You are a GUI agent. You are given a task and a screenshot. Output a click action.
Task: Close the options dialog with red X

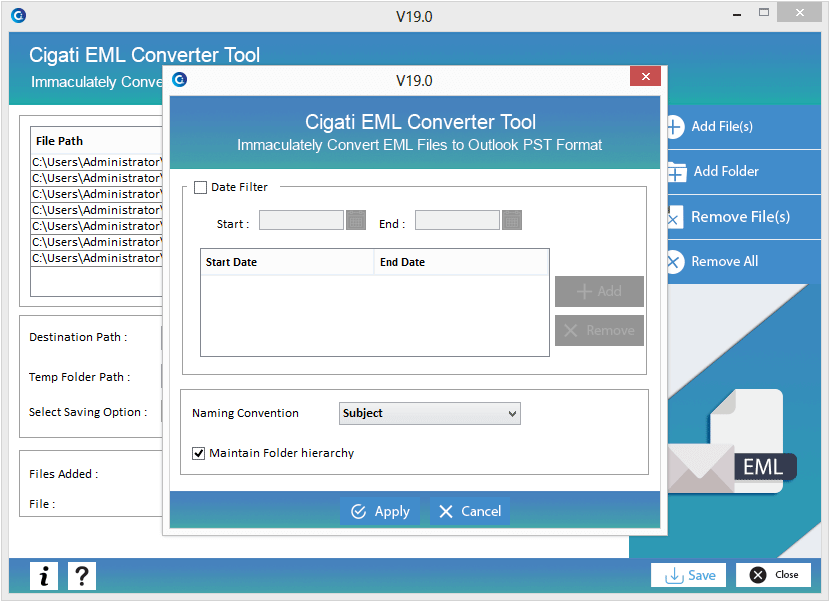(x=645, y=76)
